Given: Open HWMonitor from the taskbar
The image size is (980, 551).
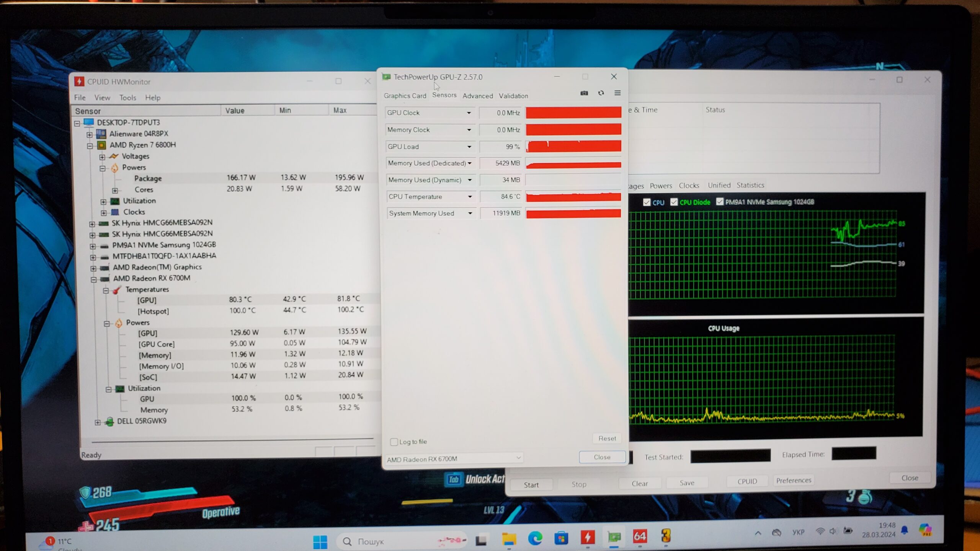Looking at the screenshot, I should pos(587,537).
